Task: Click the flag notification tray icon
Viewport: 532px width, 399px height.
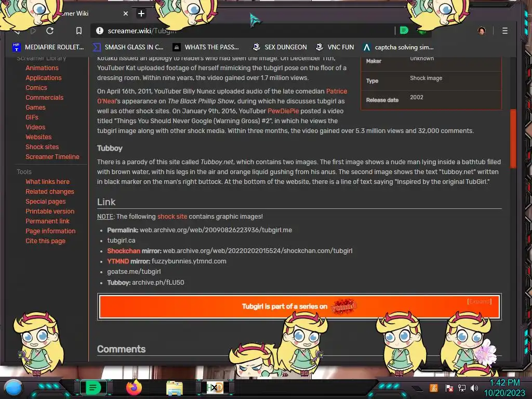Action: [x=449, y=388]
